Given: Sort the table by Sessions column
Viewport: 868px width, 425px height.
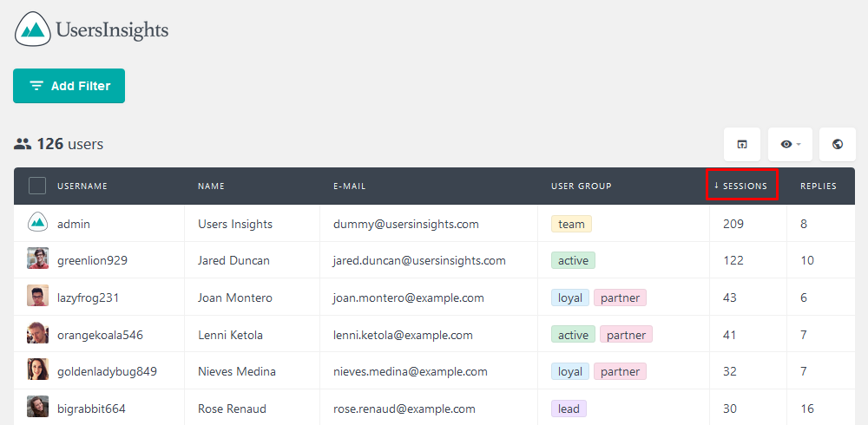Looking at the screenshot, I should [x=742, y=186].
